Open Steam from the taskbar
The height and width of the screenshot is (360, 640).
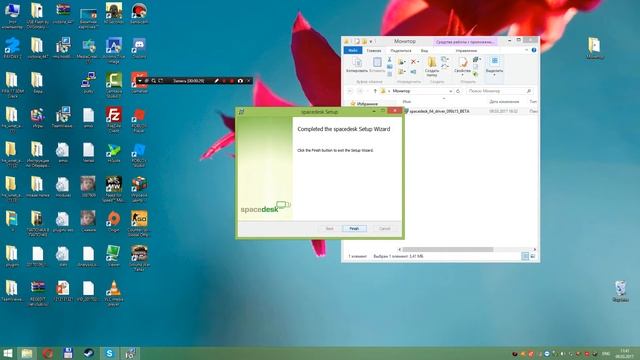click(89, 353)
